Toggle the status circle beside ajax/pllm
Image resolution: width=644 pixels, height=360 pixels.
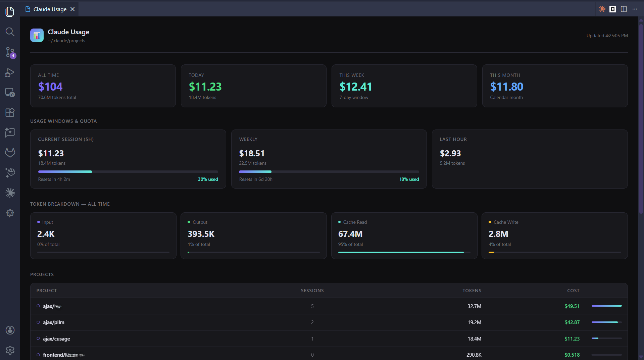click(x=38, y=322)
